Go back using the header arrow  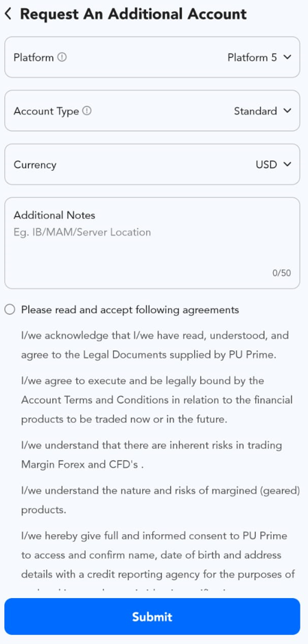click(x=8, y=14)
